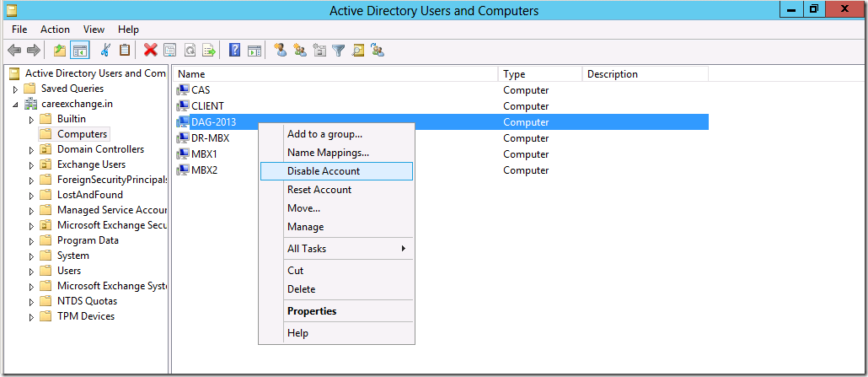Select Managed Service Accounts in tree

[112, 210]
